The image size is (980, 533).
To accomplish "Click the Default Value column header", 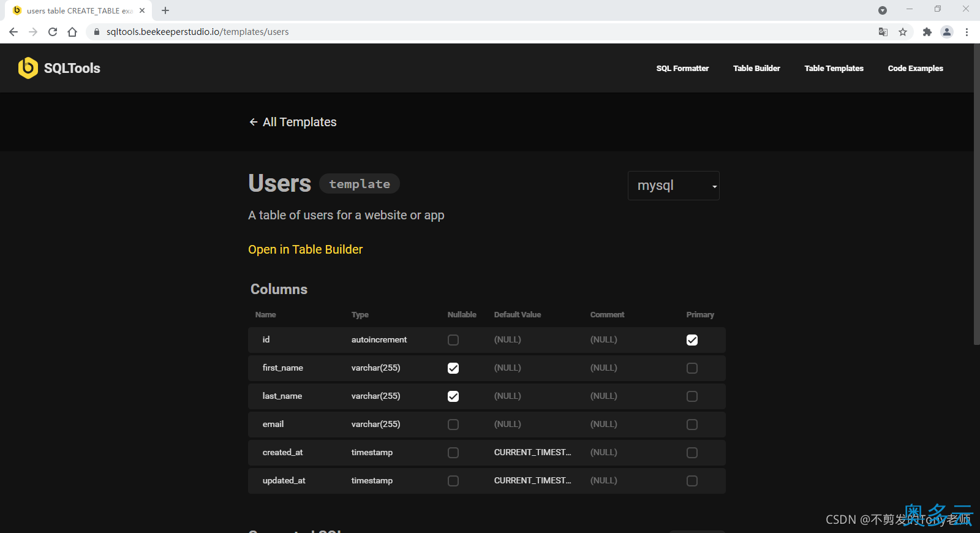I will 518,314.
